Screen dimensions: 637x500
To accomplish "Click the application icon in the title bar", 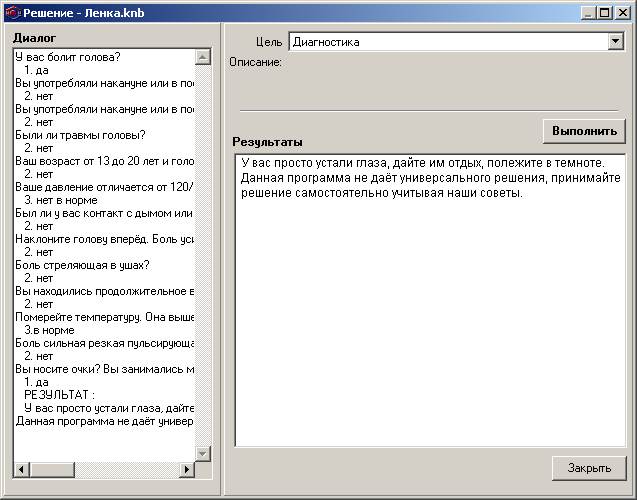I will coord(11,12).
